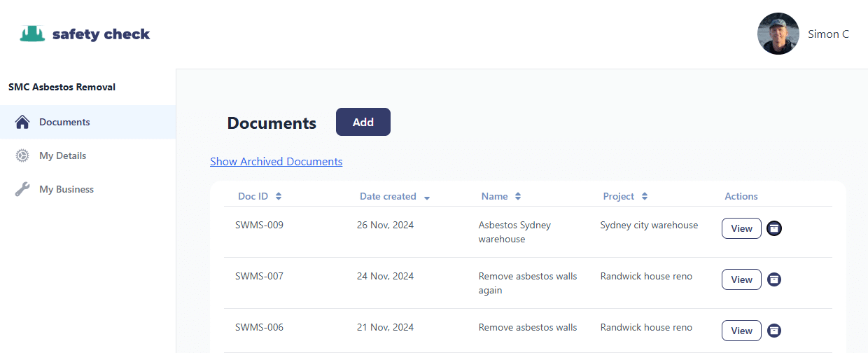The height and width of the screenshot is (353, 868).
Task: View the SWMS-006 document
Action: tap(741, 331)
